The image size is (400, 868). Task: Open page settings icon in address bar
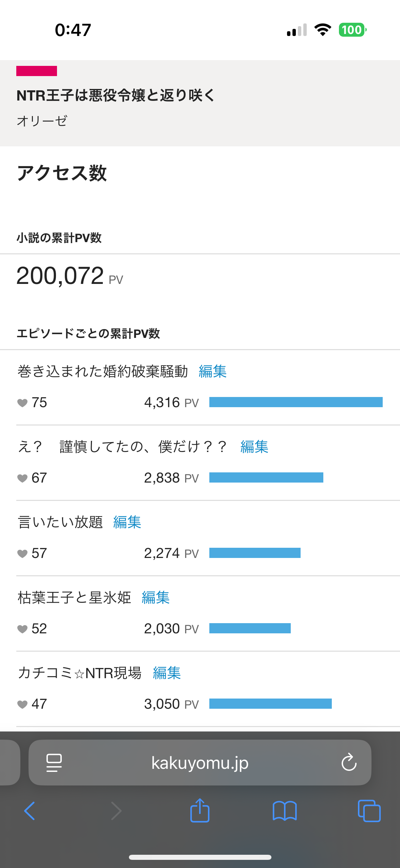click(x=54, y=763)
